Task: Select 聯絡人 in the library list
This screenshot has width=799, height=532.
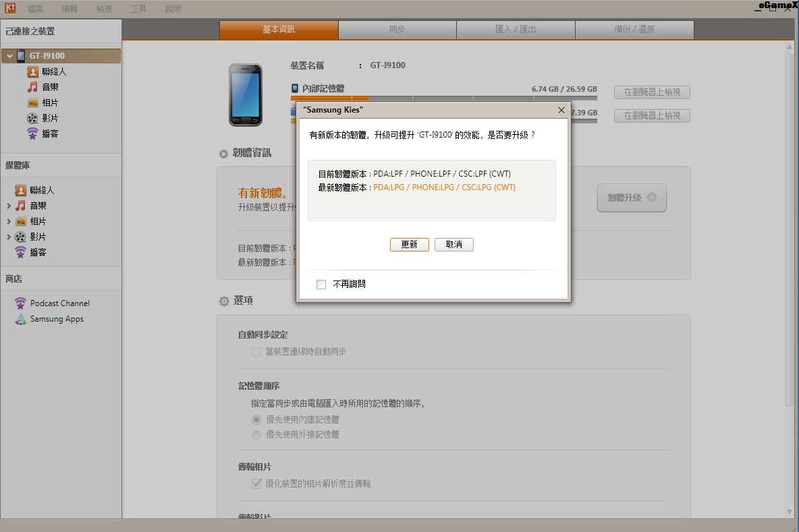Action: 42,190
